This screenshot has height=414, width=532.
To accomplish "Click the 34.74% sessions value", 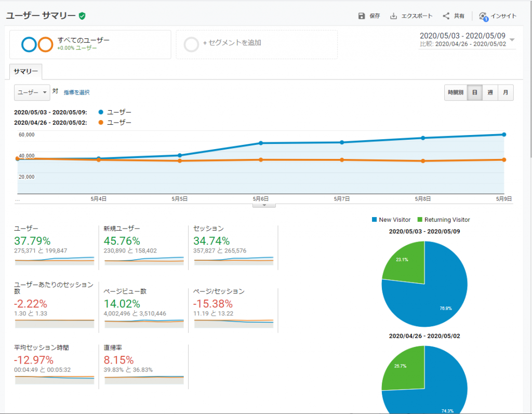I will [211, 241].
